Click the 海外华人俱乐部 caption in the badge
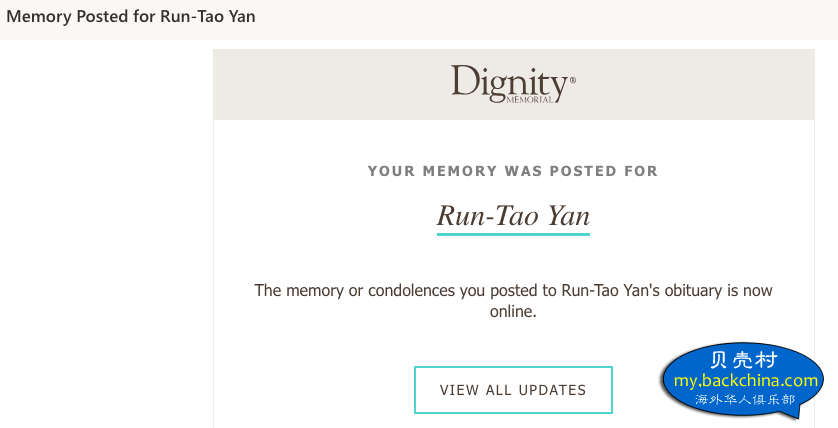 [744, 400]
